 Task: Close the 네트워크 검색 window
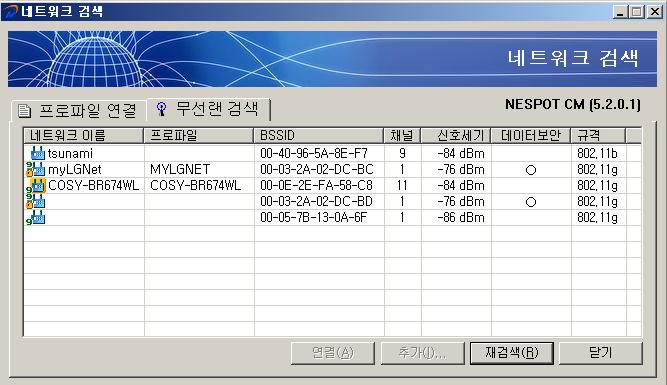tap(655, 11)
